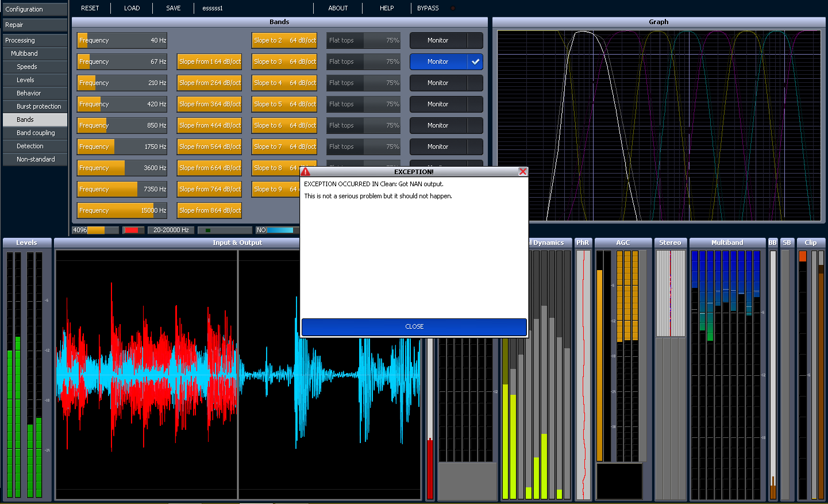Screen dimensions: 828x504
Task: Click the Clip meter panel header
Action: [x=811, y=243]
